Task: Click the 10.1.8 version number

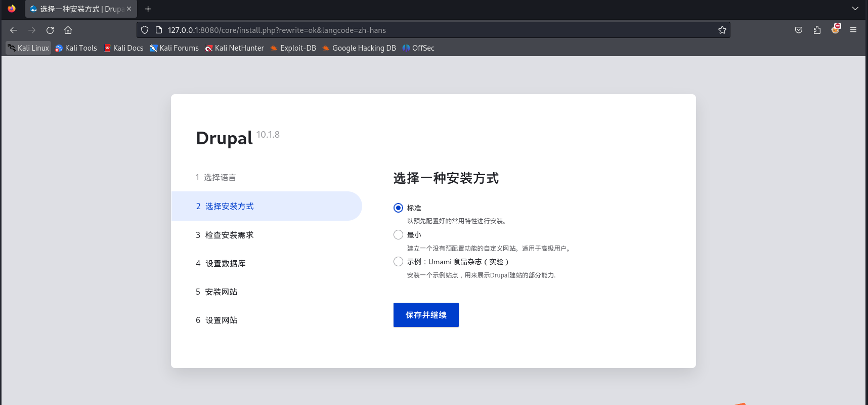Action: (268, 135)
